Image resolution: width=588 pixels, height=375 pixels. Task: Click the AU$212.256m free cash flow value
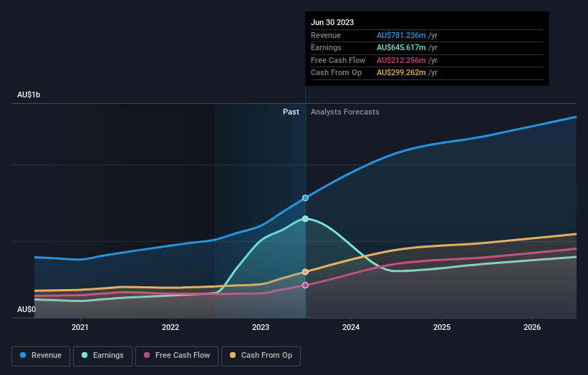(x=401, y=60)
